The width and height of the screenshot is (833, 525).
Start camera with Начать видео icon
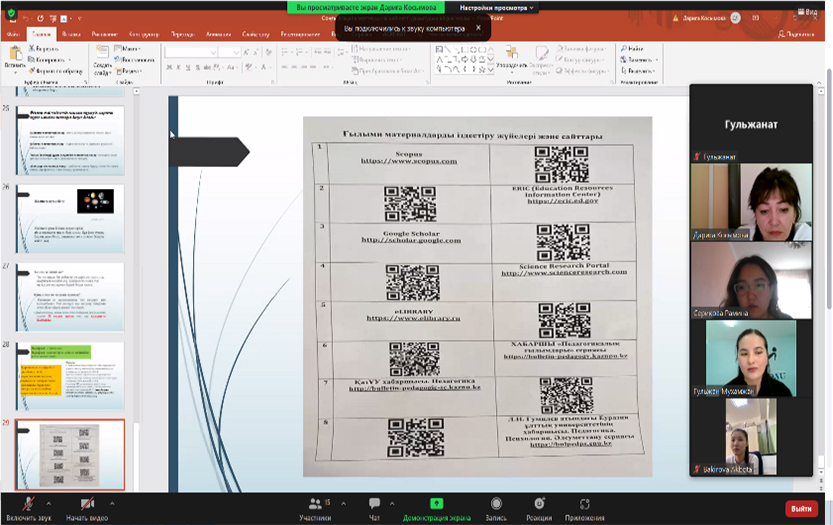pos(88,503)
